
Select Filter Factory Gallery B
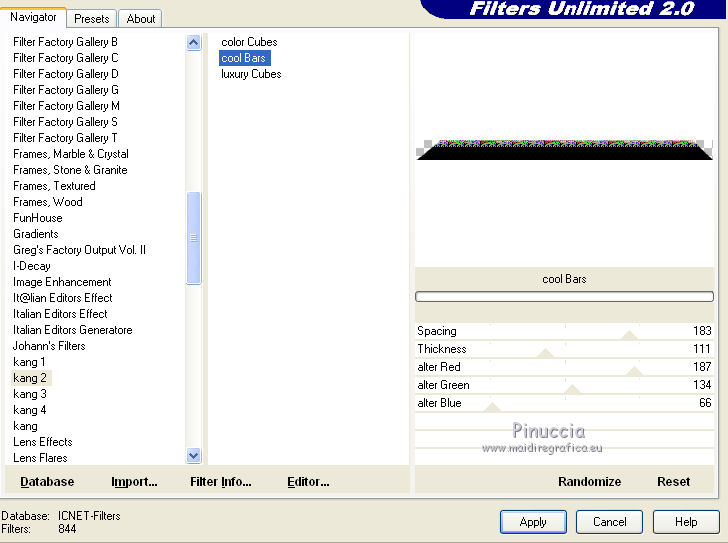65,42
